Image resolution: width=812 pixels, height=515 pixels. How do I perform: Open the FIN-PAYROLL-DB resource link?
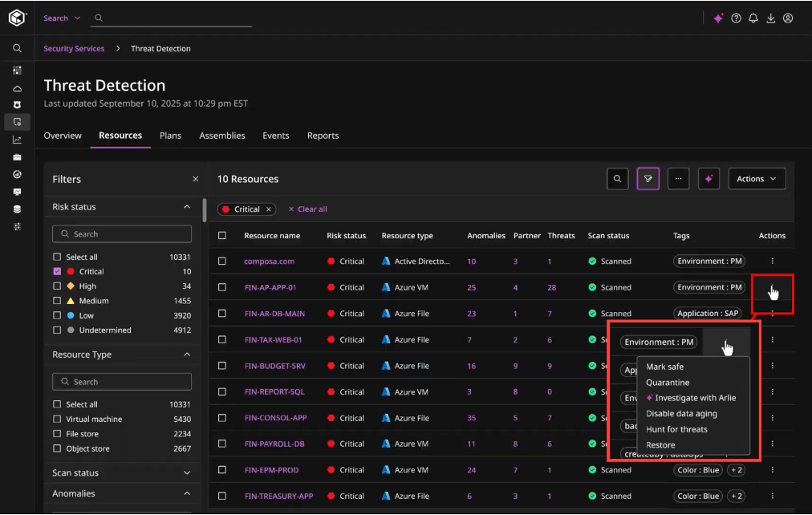click(x=274, y=444)
